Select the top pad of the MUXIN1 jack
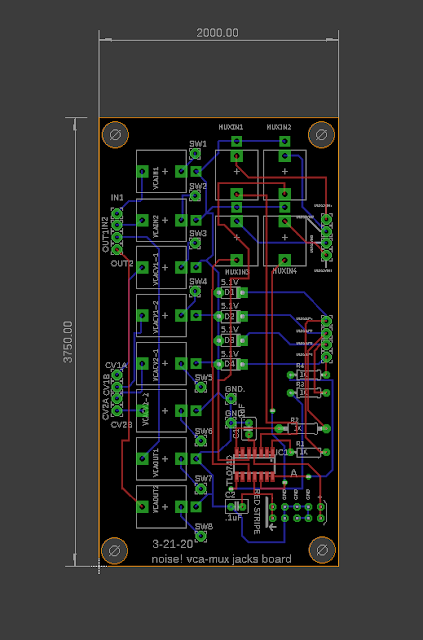 pos(236,142)
